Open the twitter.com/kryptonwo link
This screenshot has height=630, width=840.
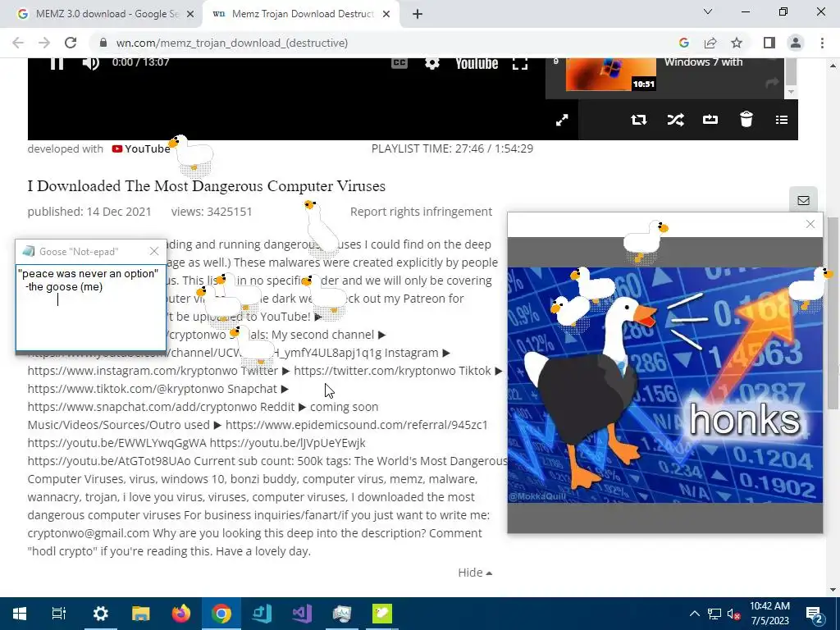tap(374, 371)
